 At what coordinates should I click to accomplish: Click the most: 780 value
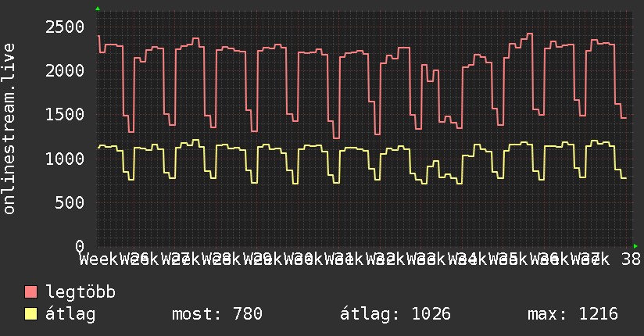point(216,314)
